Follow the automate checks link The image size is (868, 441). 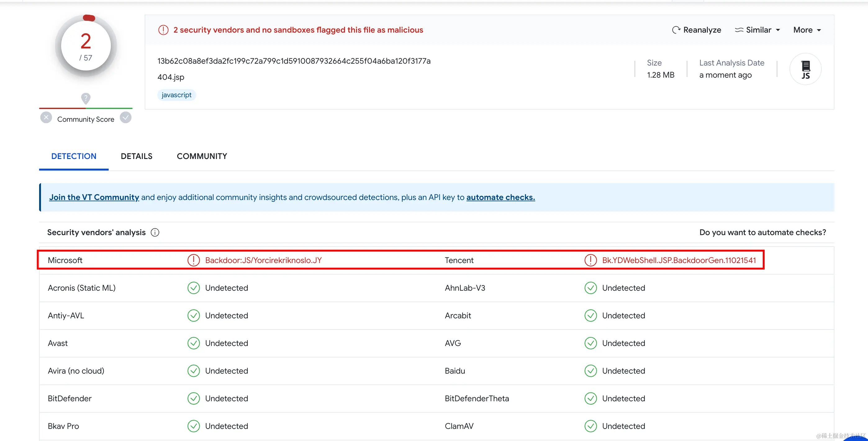click(x=500, y=197)
